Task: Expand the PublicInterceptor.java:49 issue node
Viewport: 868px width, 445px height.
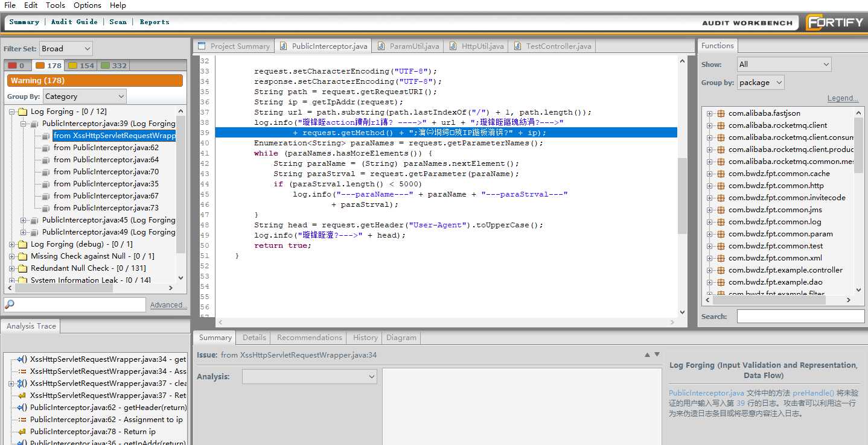Action: (24, 232)
